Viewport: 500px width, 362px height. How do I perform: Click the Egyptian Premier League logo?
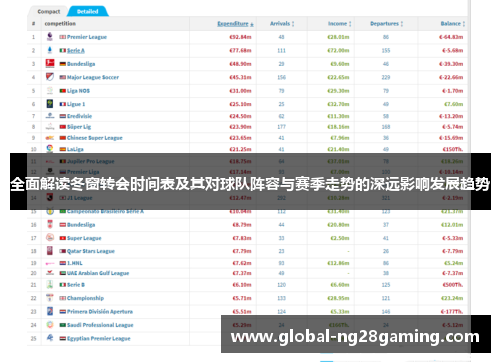(50, 338)
